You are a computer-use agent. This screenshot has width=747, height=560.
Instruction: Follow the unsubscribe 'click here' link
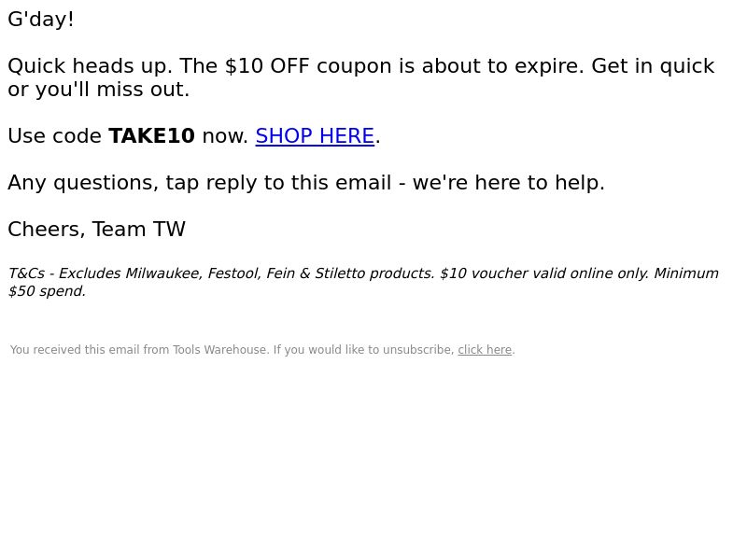(485, 350)
